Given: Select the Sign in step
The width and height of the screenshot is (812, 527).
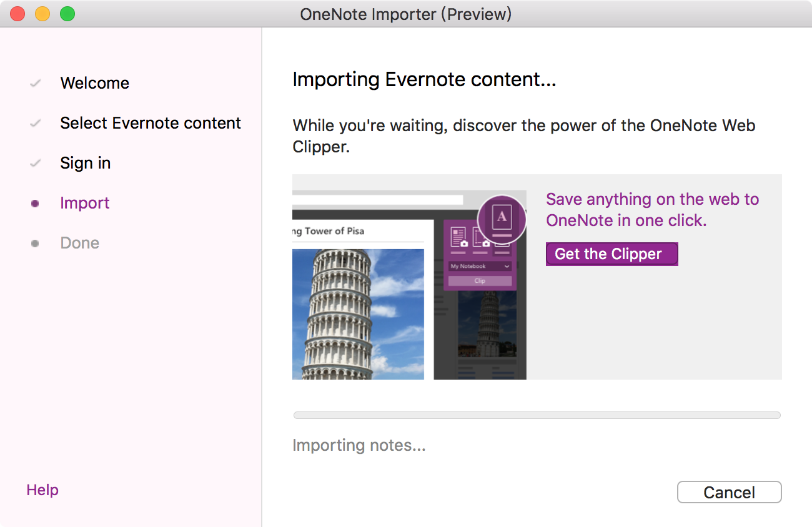Looking at the screenshot, I should 85,163.
